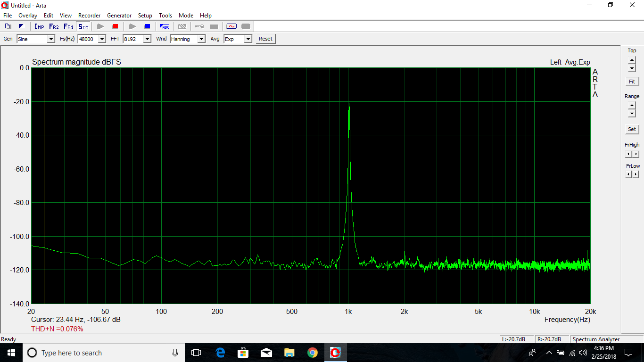Click the Left Avg:Exp graph label
644x362 pixels.
click(x=570, y=62)
